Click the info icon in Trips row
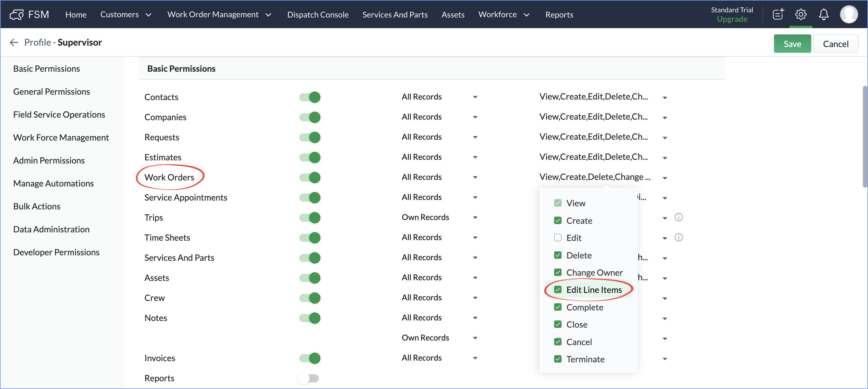This screenshot has height=389, width=868. click(679, 217)
